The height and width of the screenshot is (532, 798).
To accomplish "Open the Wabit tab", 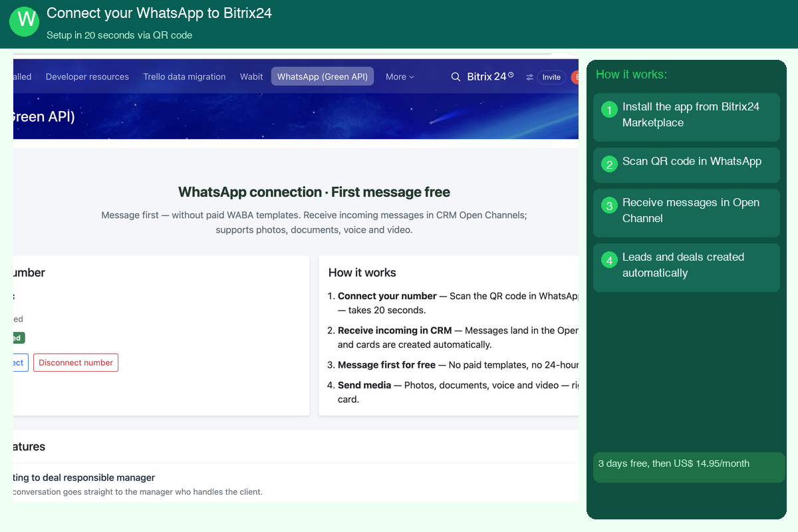I will point(251,76).
